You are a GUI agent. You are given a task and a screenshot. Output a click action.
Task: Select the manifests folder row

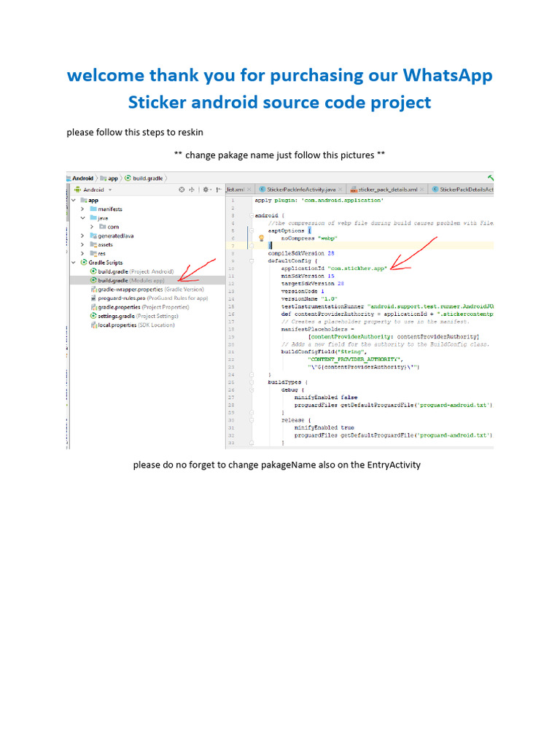click(x=147, y=209)
